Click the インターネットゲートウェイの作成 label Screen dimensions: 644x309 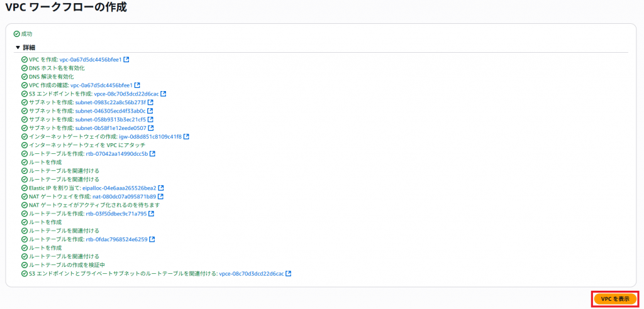point(73,137)
